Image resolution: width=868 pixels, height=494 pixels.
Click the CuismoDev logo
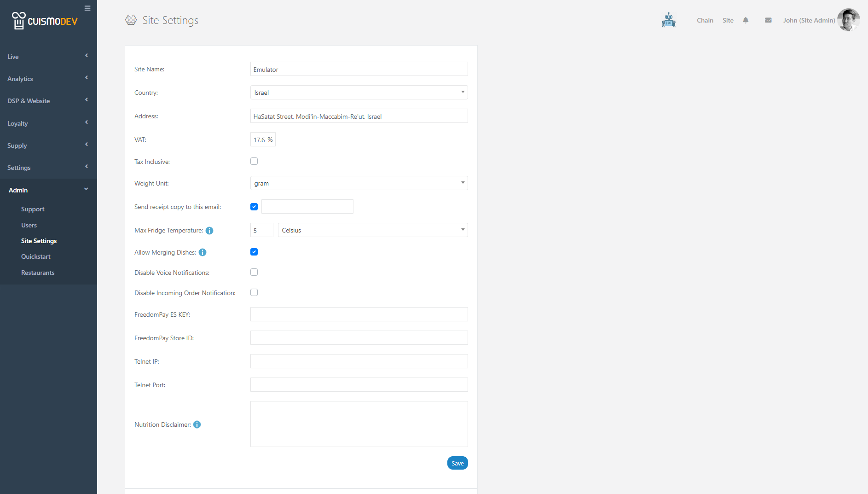click(x=45, y=21)
